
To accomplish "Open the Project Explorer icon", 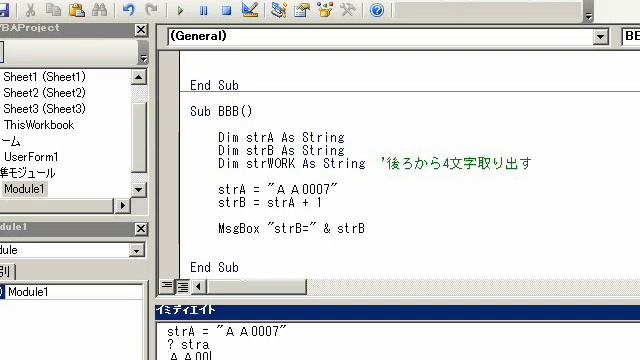I will (x=278, y=10).
